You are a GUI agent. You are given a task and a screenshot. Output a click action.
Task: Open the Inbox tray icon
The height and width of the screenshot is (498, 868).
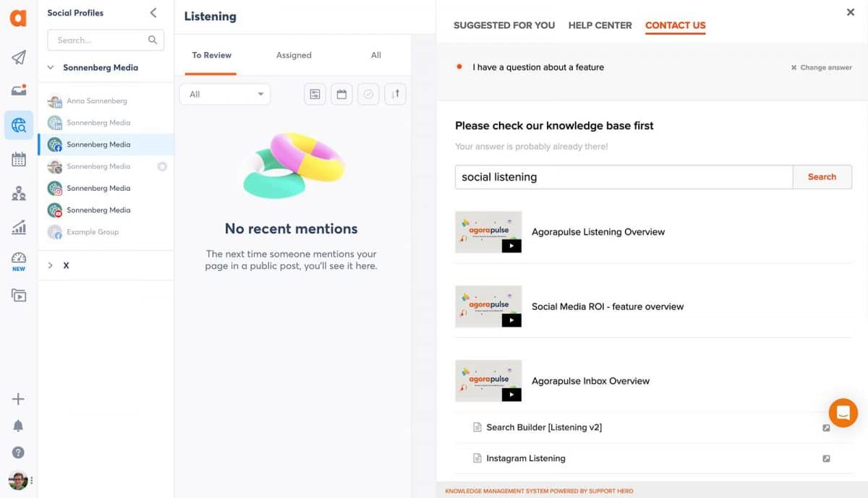(x=19, y=90)
